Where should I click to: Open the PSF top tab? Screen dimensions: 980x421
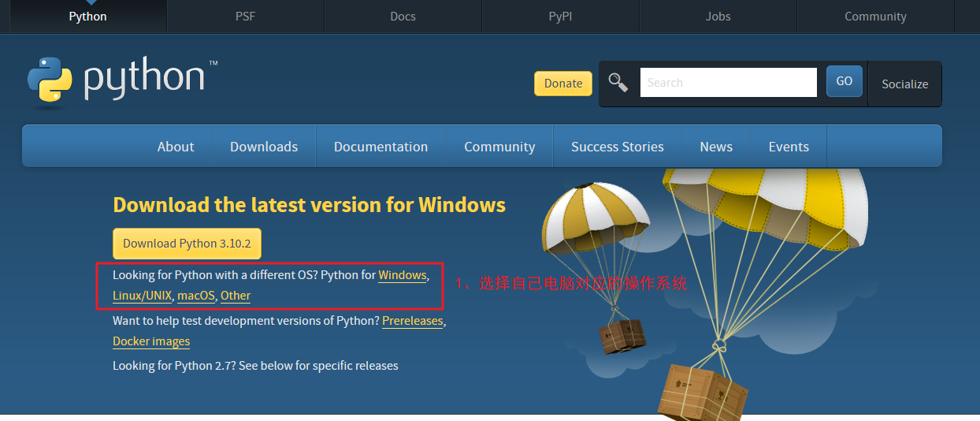click(246, 17)
